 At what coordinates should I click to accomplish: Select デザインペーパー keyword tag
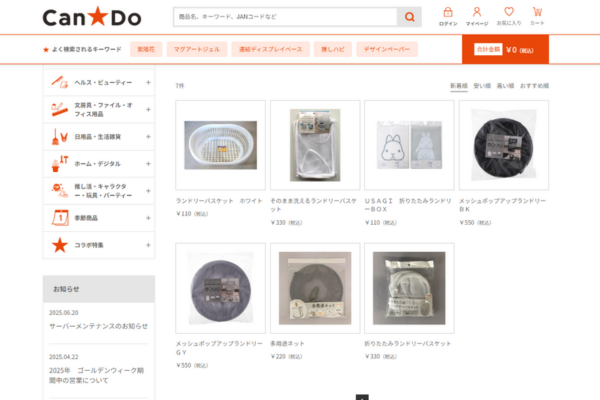(x=387, y=49)
